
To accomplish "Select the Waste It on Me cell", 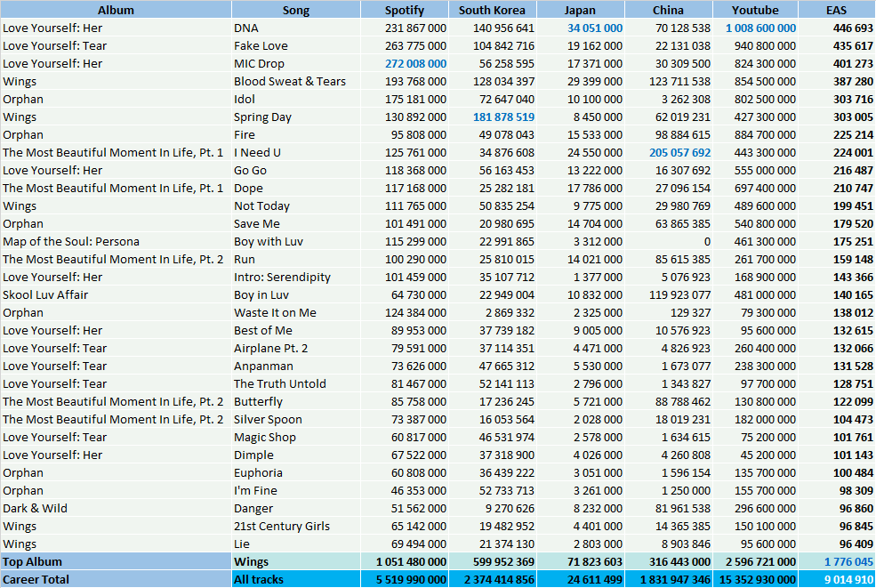I will coord(295,312).
